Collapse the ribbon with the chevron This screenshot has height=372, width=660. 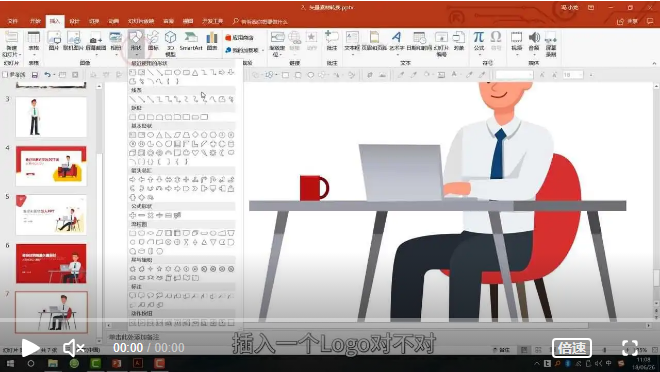point(655,64)
